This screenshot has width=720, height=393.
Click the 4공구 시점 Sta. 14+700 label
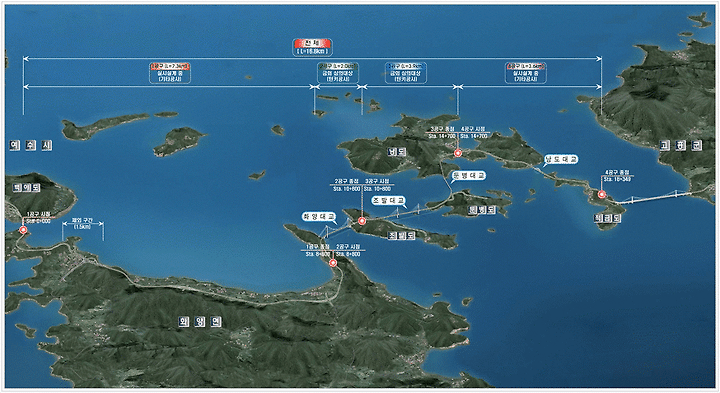tap(473, 133)
